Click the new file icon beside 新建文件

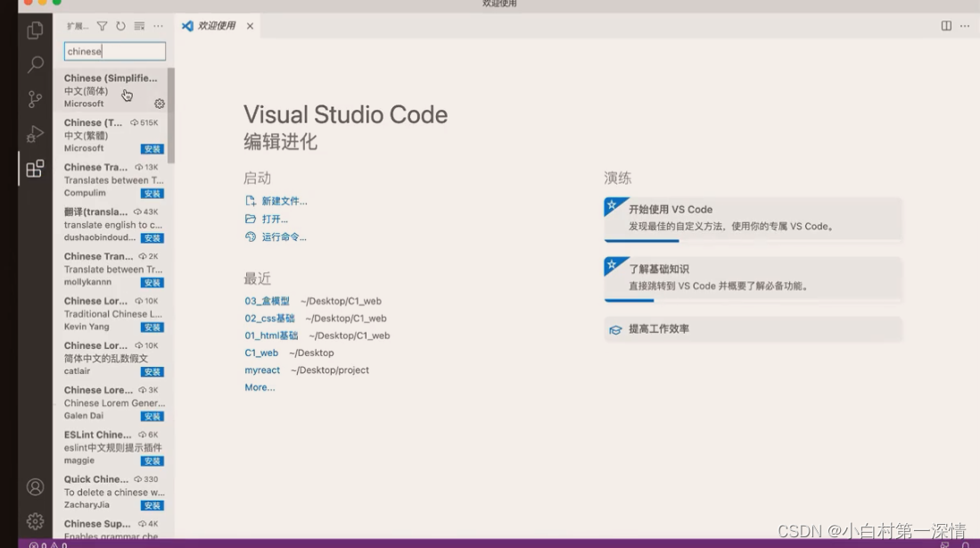click(x=251, y=201)
